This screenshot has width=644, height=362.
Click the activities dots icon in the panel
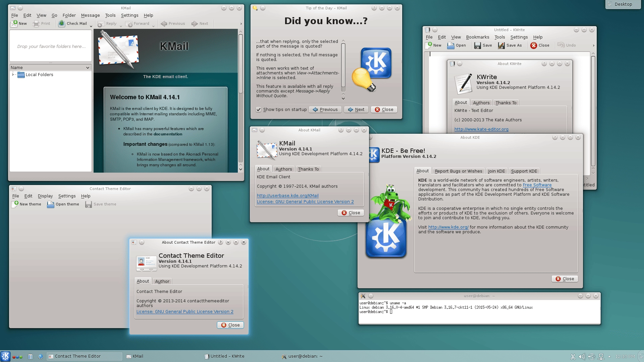17,357
